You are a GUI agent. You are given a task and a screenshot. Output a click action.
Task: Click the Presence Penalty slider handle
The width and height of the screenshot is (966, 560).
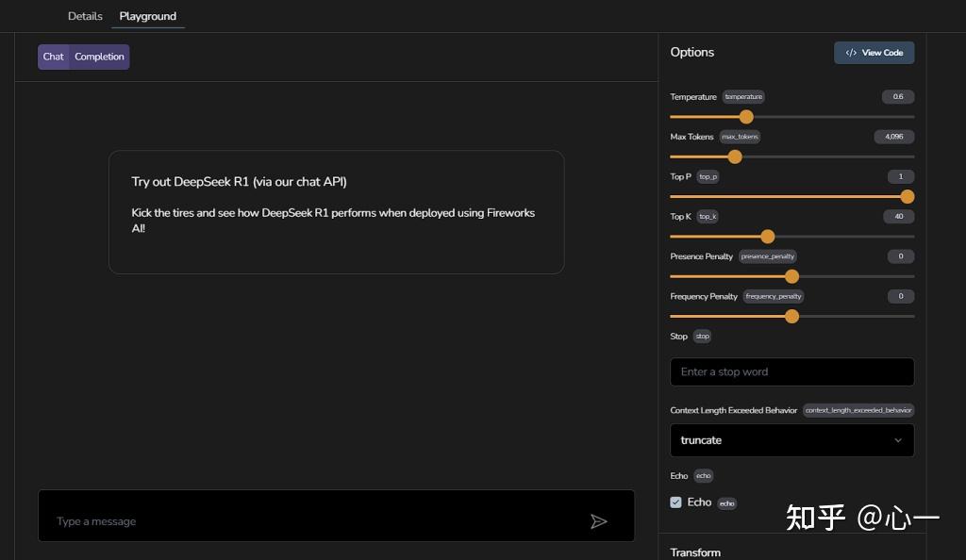[791, 276]
